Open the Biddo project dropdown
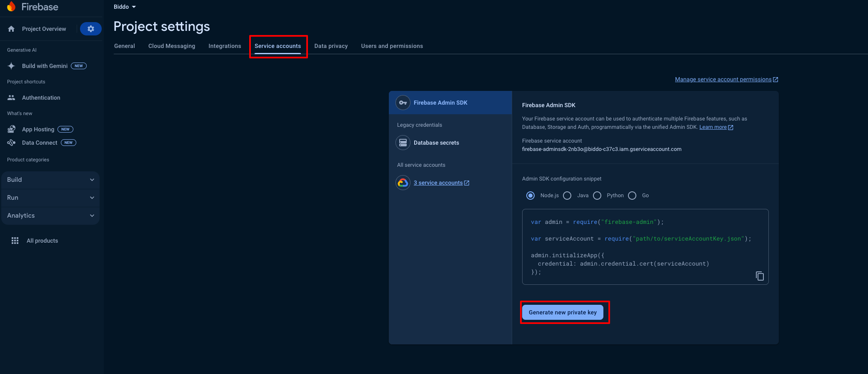Image resolution: width=868 pixels, height=374 pixels. coord(125,7)
